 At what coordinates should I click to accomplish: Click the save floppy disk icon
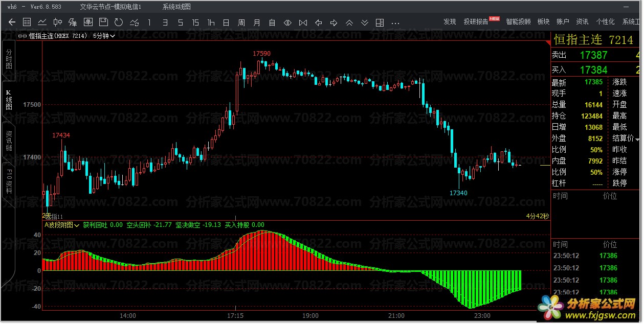coord(103,22)
